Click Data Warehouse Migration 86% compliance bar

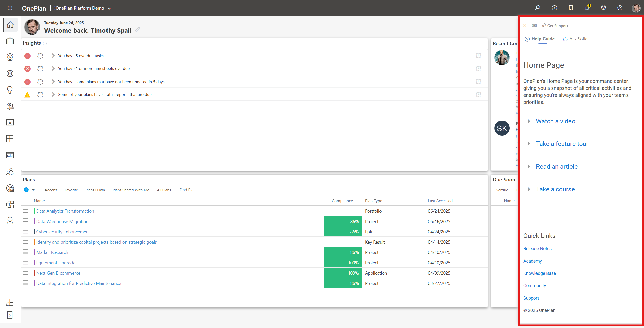pyautogui.click(x=343, y=221)
